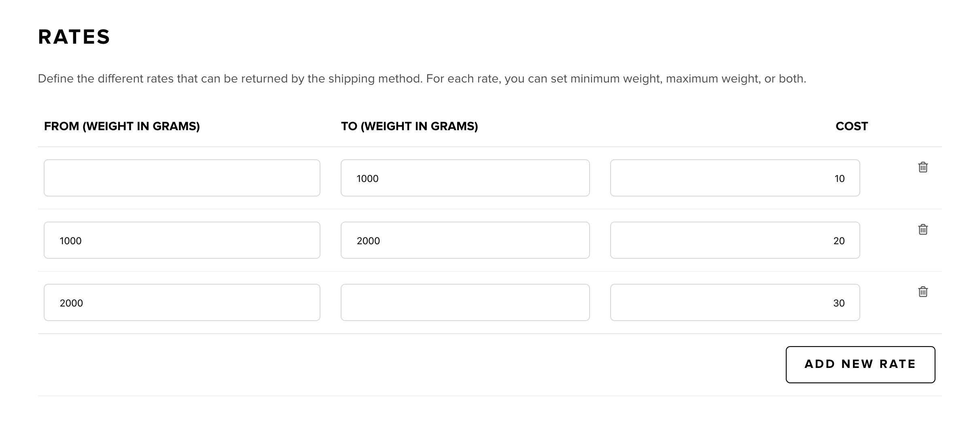
Task: Click the Cost column header
Action: (851, 126)
